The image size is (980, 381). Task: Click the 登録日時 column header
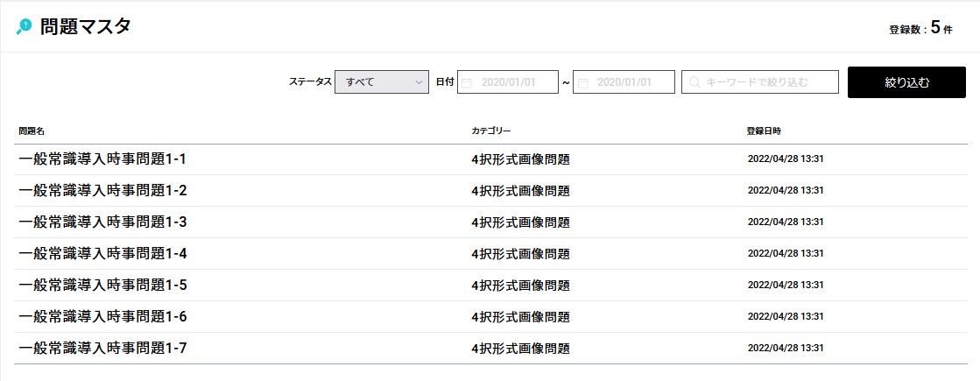[764, 131]
